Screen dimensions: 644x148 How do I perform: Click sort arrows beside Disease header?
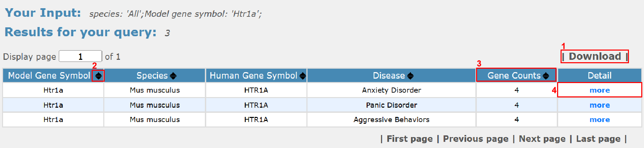pyautogui.click(x=410, y=76)
